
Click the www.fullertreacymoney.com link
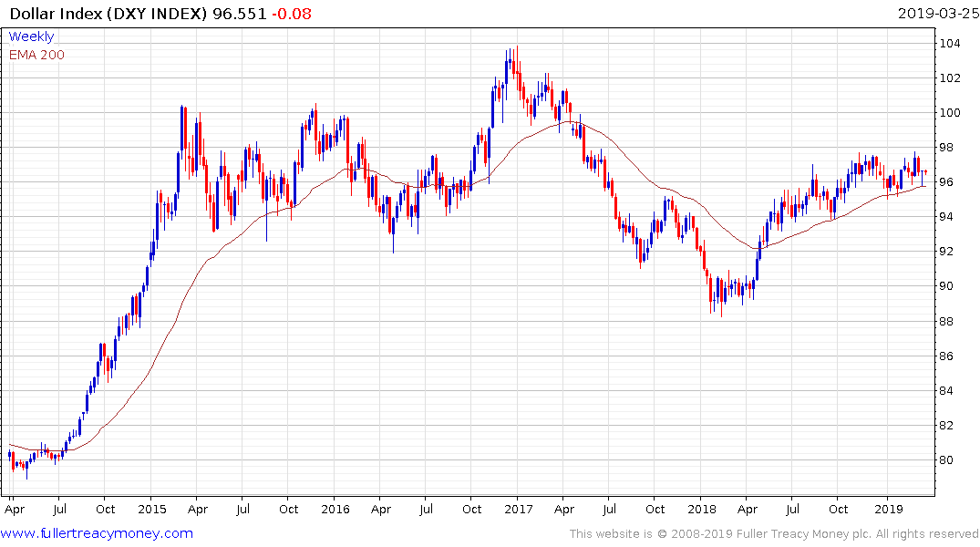(97, 533)
